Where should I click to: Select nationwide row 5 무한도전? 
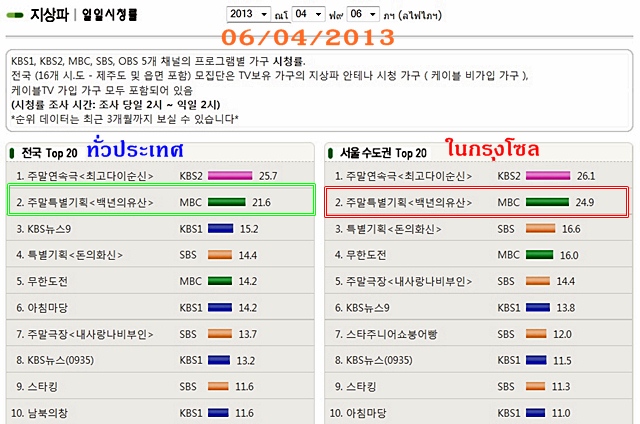click(x=160, y=281)
